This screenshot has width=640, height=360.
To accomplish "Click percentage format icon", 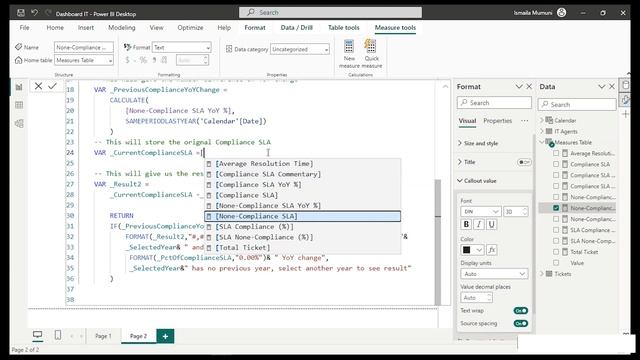I will pos(143,60).
